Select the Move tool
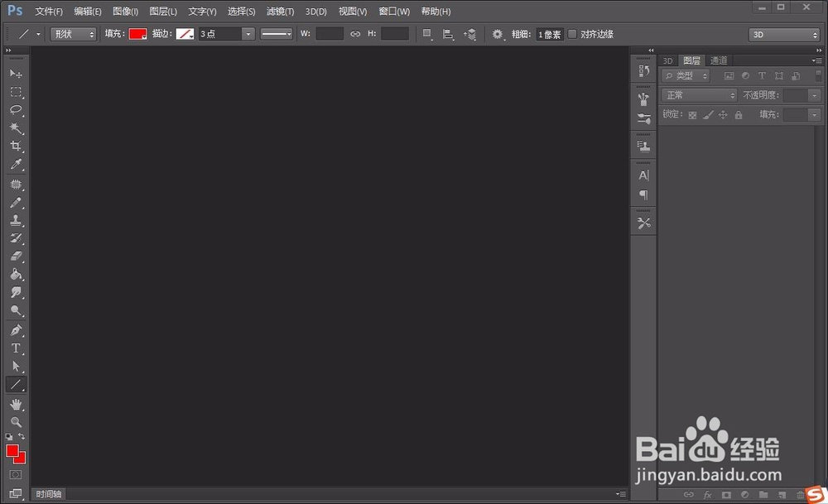 click(x=16, y=74)
